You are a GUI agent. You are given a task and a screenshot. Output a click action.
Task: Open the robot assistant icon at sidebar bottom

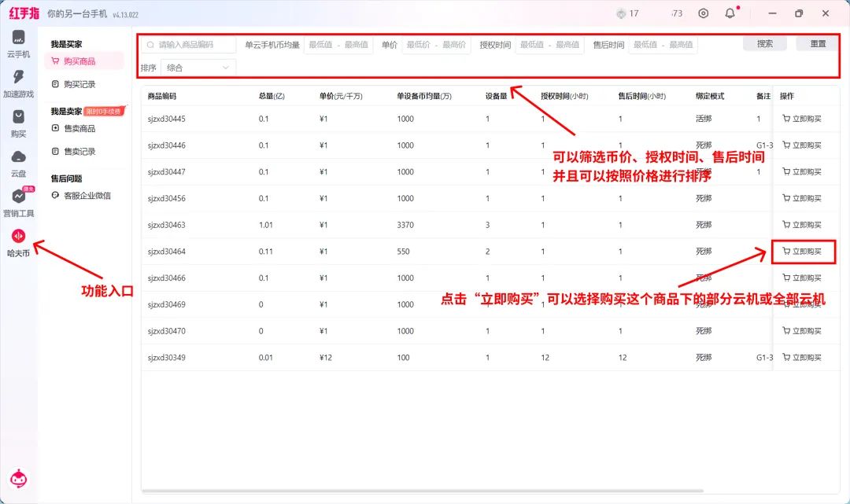[18, 479]
